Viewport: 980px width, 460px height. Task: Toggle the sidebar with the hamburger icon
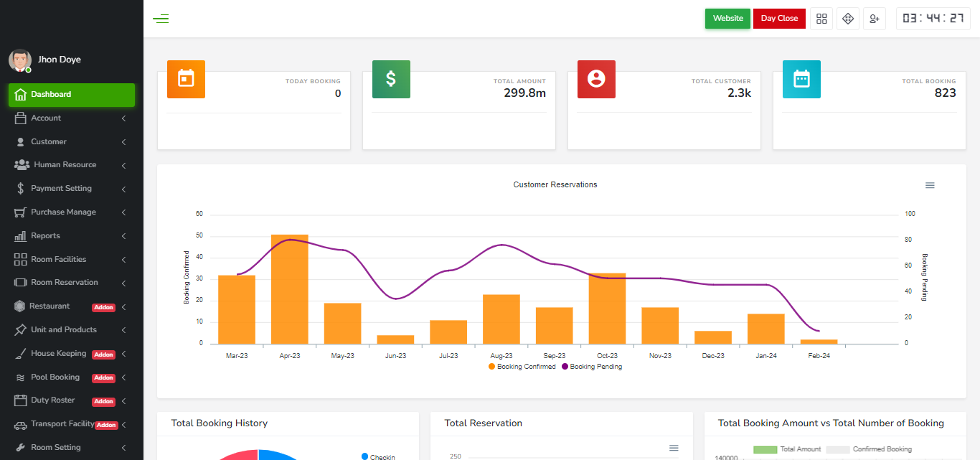161,19
